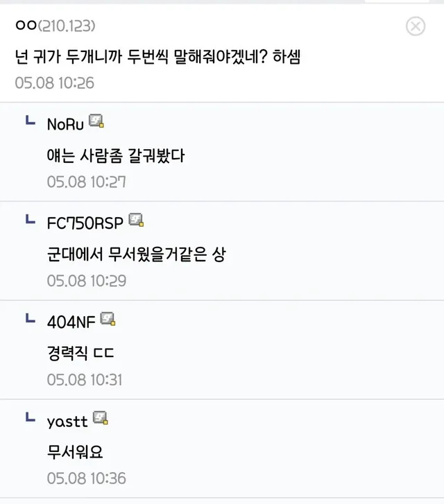
Task: Click the reply text 무서워요
Action: click(75, 453)
